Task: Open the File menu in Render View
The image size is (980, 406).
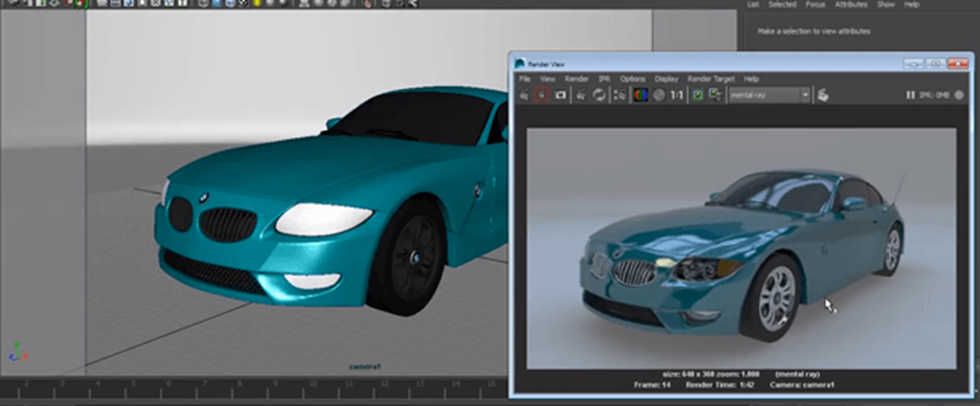Action: (525, 79)
